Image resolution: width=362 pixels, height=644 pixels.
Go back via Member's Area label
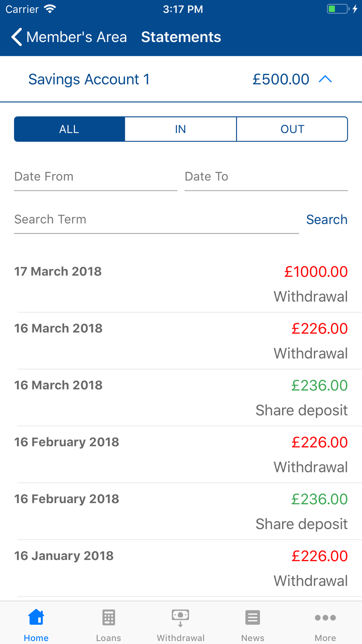(77, 37)
